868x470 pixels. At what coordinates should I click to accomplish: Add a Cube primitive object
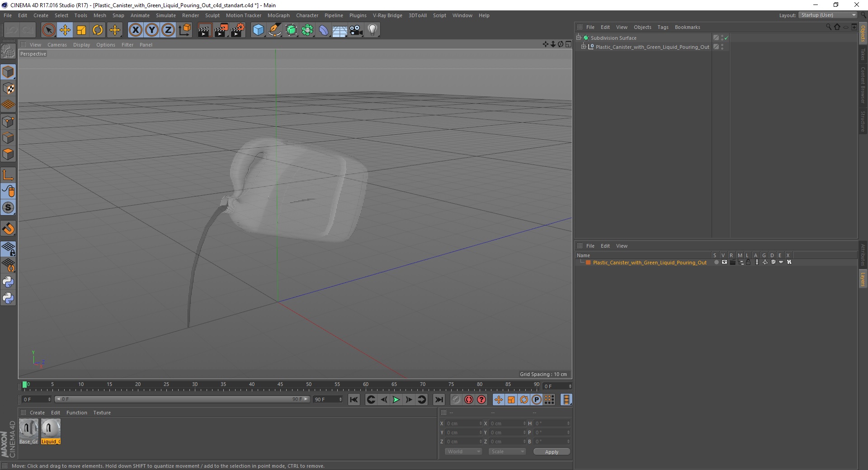(x=258, y=30)
